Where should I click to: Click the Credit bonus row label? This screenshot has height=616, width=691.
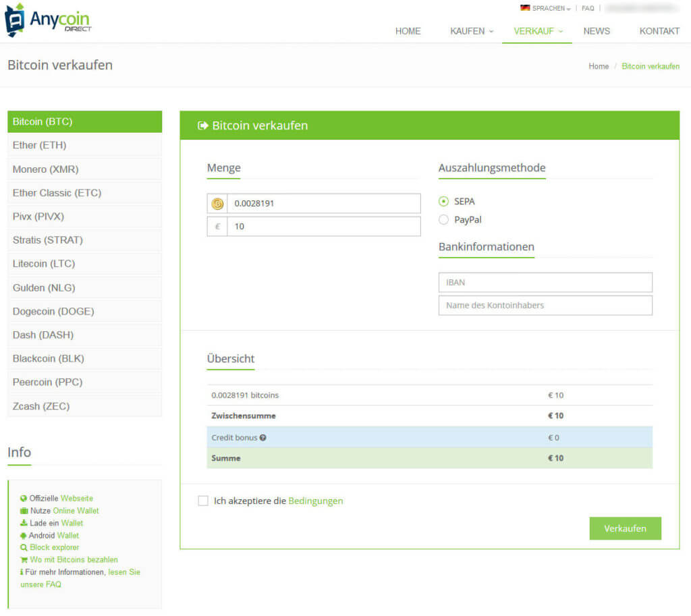(x=234, y=438)
